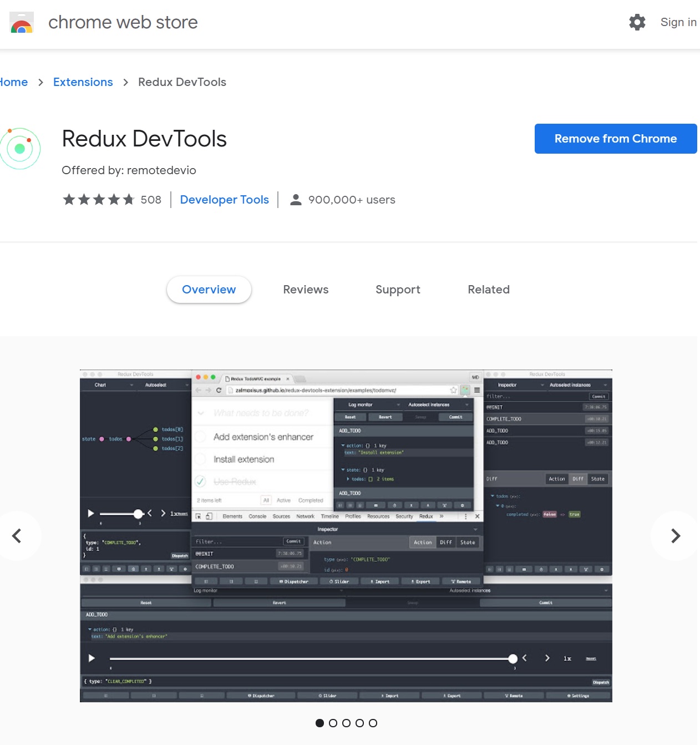
Task: Click the star rating icons
Action: [98, 200]
